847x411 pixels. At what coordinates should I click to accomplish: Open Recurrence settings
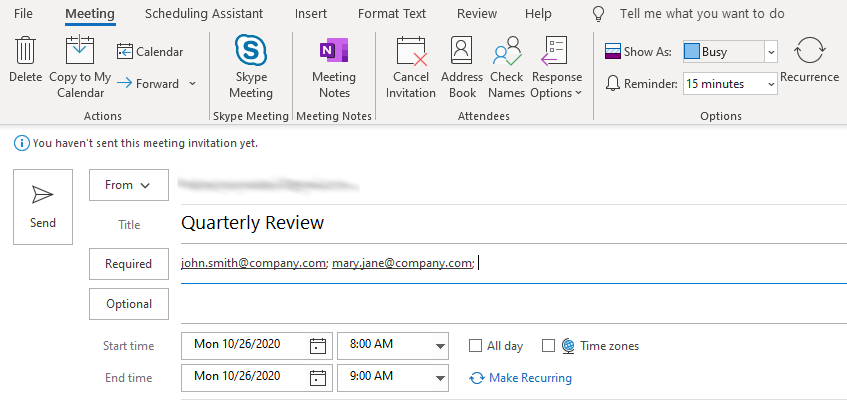pyautogui.click(x=809, y=51)
